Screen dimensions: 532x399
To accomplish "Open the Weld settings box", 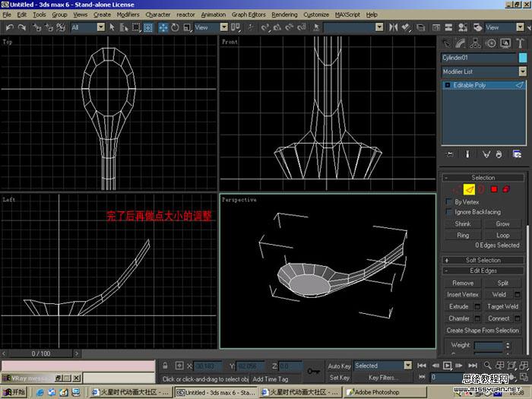I will click(517, 295).
